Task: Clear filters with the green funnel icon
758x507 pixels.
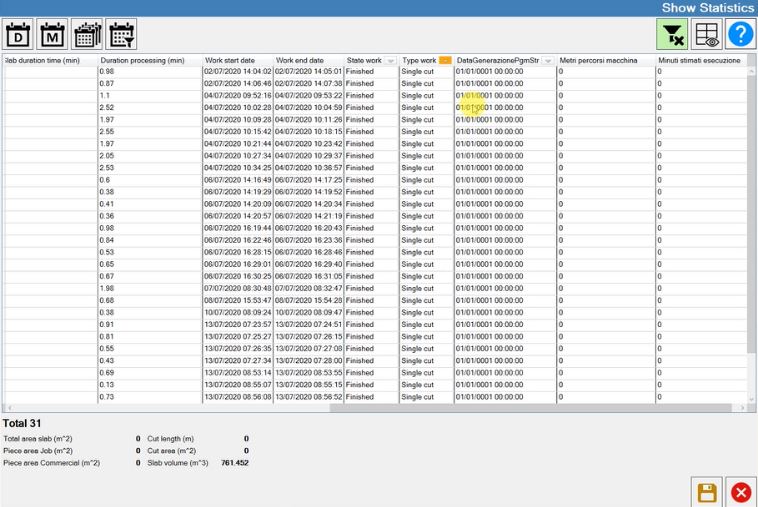Action: point(672,34)
